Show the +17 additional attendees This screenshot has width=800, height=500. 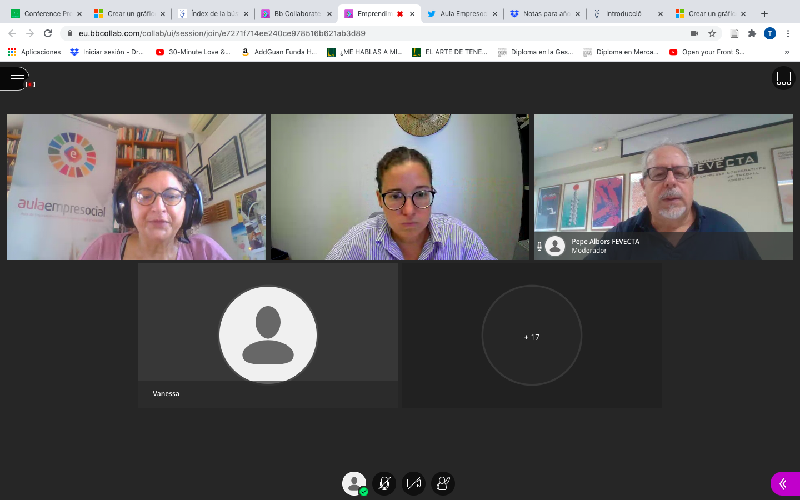coord(531,336)
